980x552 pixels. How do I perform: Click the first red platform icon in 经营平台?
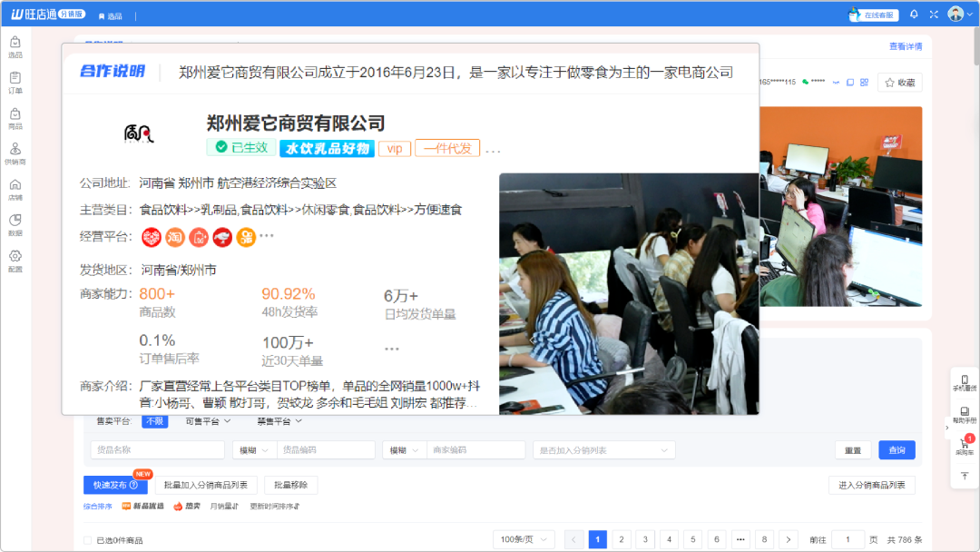(x=152, y=237)
